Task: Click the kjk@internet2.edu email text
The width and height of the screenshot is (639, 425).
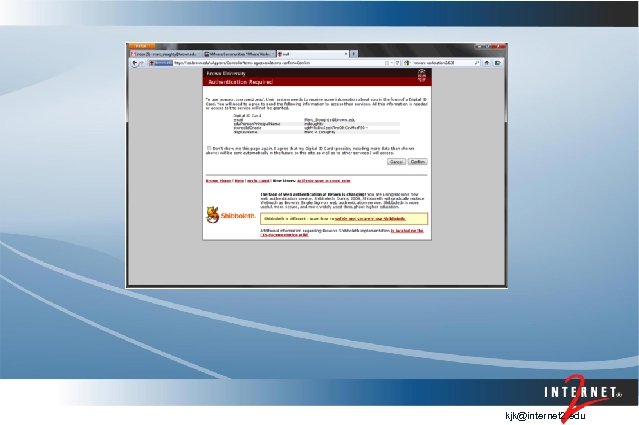Action: (545, 416)
